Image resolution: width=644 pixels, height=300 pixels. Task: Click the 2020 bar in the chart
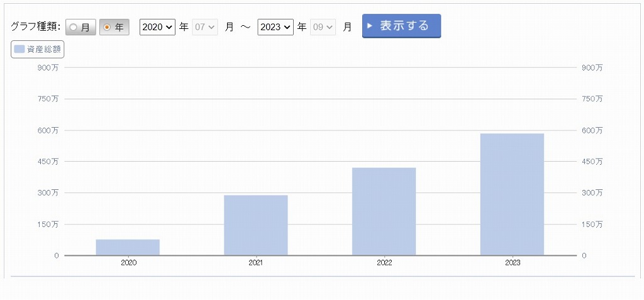[x=128, y=247]
